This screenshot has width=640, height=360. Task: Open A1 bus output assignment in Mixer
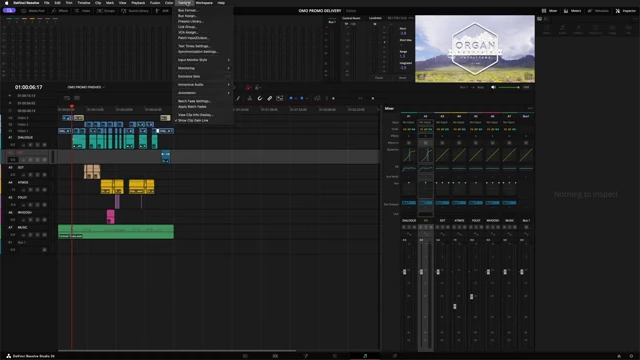point(409,202)
